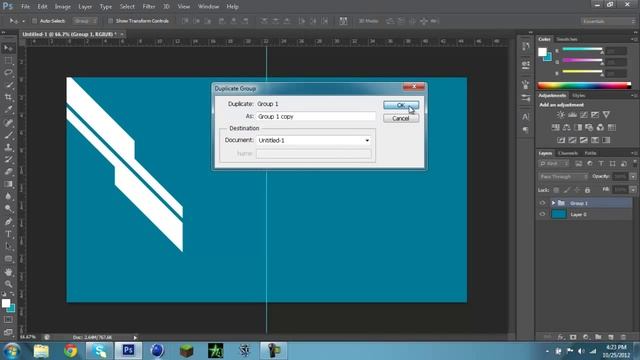640x360 pixels.
Task: Click Cancel in Duplicate Group dialog
Action: pyautogui.click(x=401, y=118)
